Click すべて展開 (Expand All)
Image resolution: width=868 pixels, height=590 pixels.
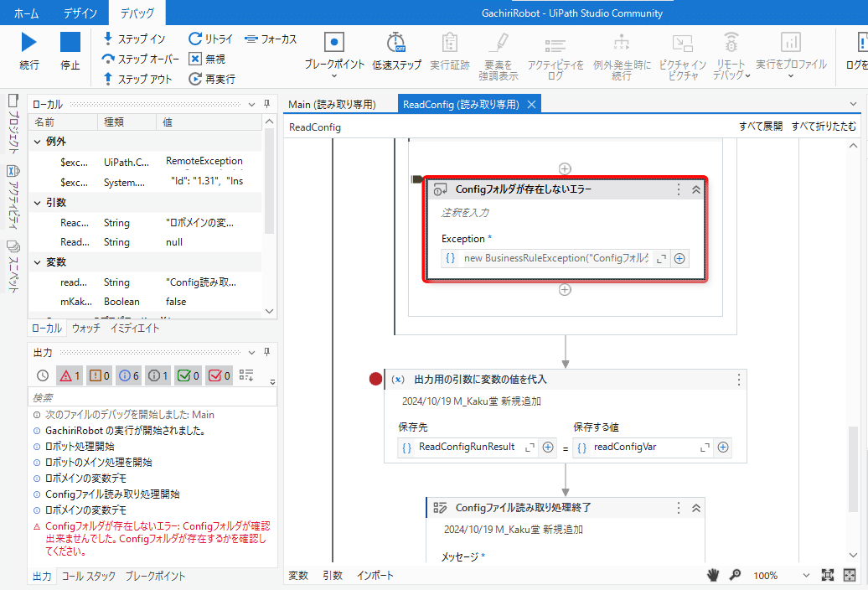coord(761,127)
